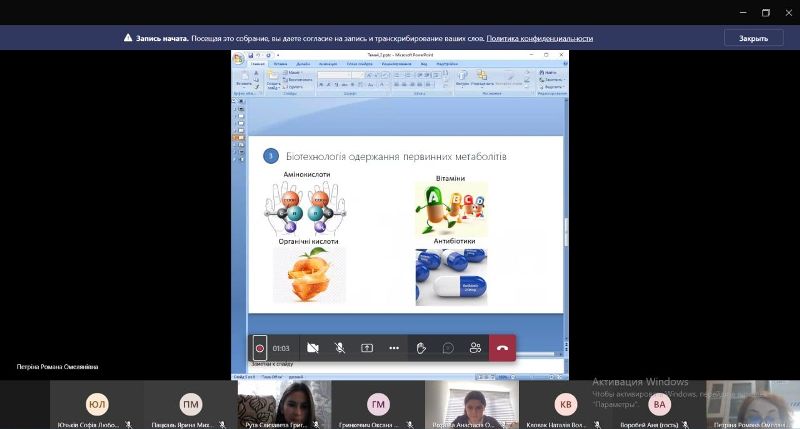Click the red recording indicator button

[260, 348]
